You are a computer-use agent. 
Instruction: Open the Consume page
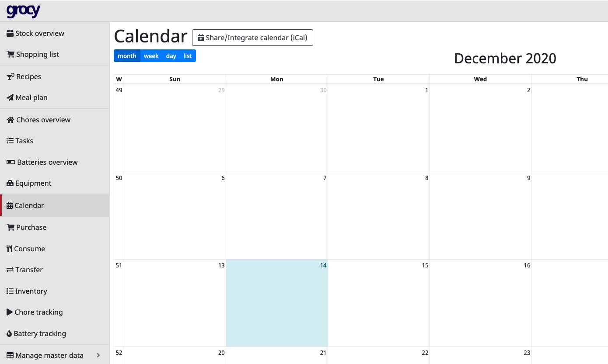(x=30, y=249)
